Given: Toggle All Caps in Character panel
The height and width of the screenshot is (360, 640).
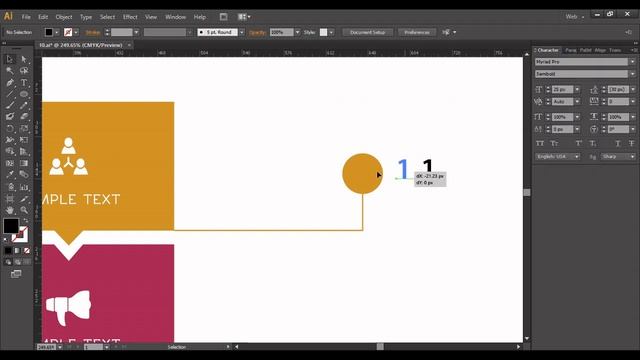Looking at the screenshot, I should tap(540, 143).
